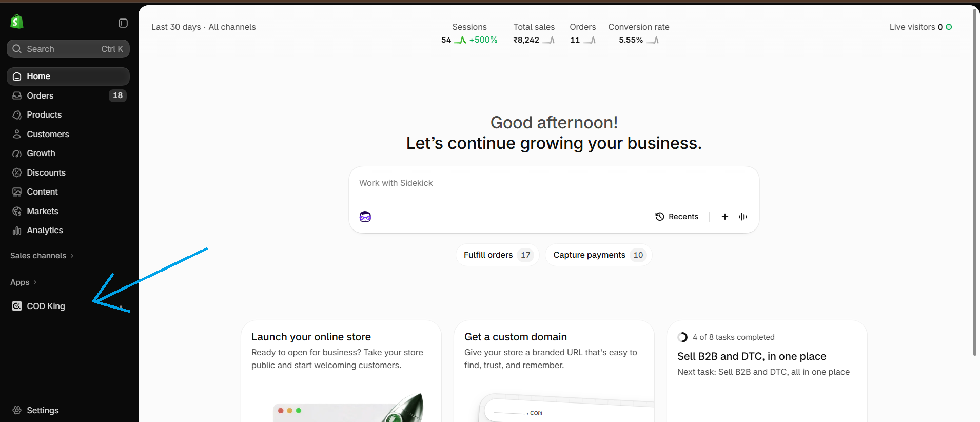Open the Products section
The image size is (980, 422).
tap(68, 115)
